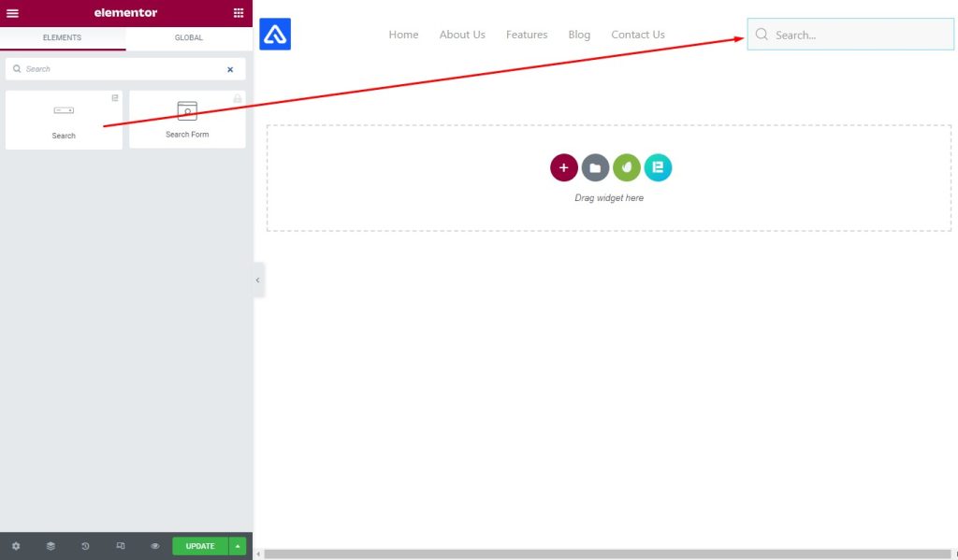Clear the widget search with X
The width and height of the screenshot is (958, 560).
click(230, 69)
